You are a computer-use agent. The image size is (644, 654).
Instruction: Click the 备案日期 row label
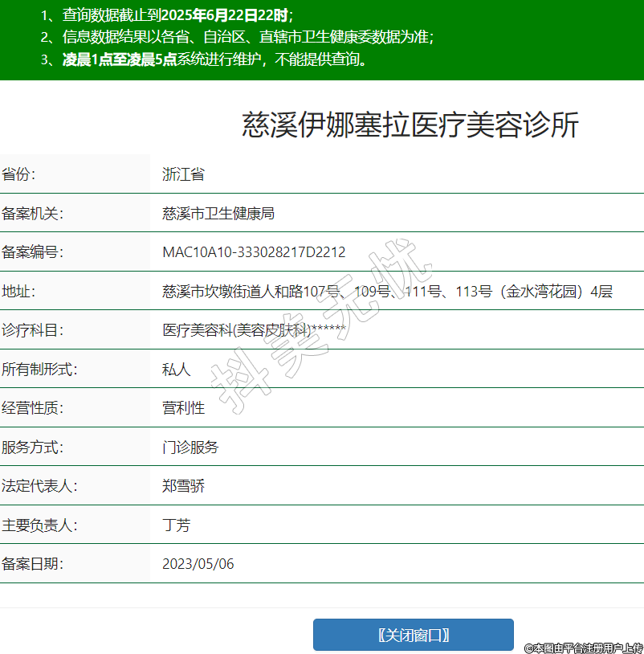tap(32, 563)
